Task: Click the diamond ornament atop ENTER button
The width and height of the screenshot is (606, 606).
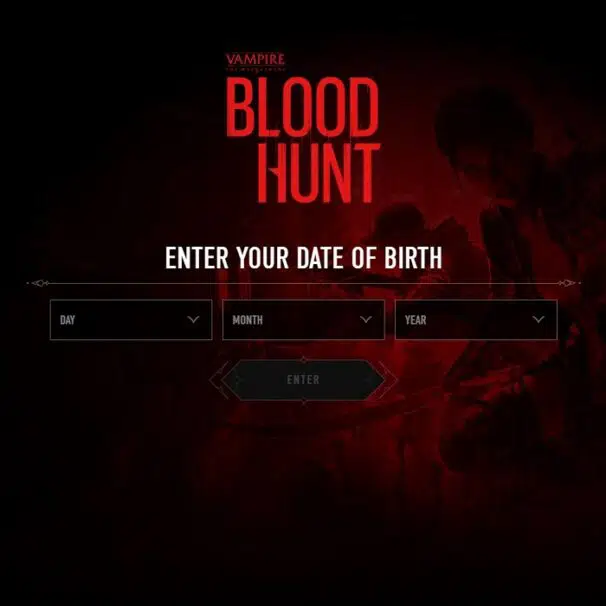Action: tap(304, 360)
